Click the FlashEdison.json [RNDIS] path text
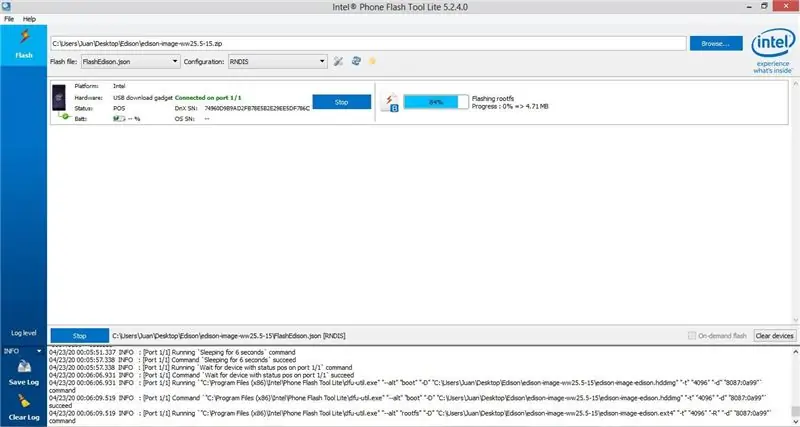800x427 pixels. 229,336
